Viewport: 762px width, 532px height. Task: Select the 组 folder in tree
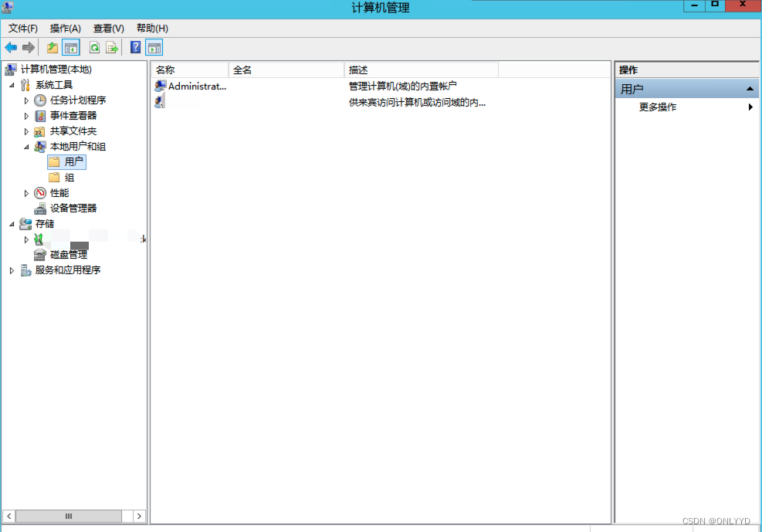pyautogui.click(x=62, y=178)
